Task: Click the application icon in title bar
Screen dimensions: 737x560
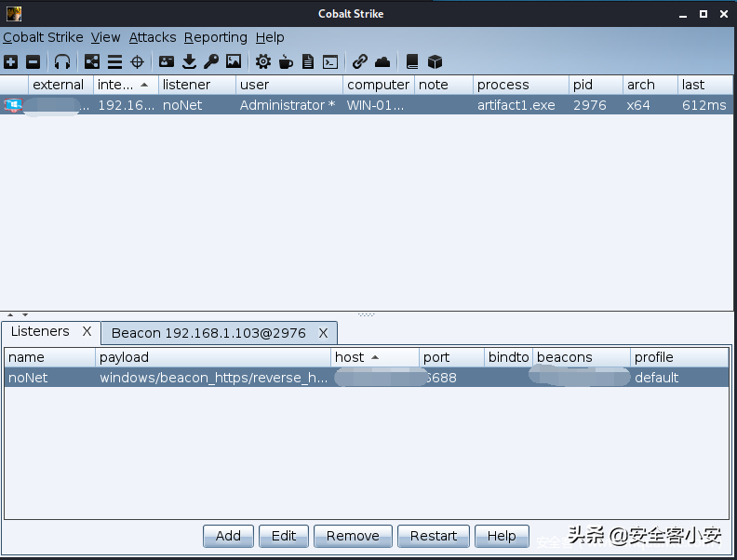Action: [14, 14]
